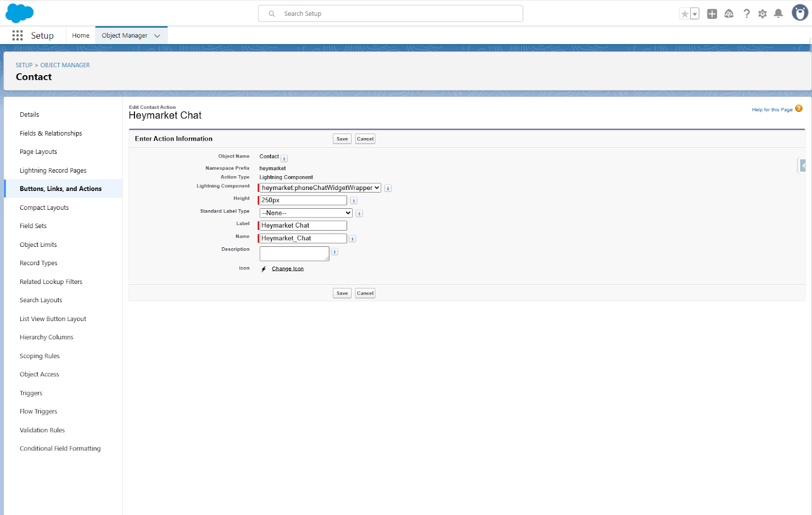The width and height of the screenshot is (812, 515).
Task: Select Fields & Relationships in sidebar
Action: [x=51, y=134]
